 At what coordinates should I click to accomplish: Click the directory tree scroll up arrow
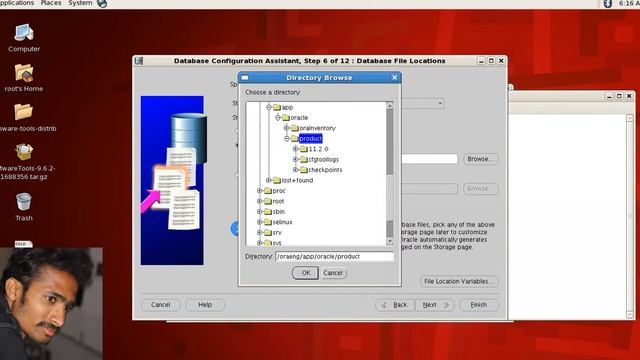click(x=390, y=106)
